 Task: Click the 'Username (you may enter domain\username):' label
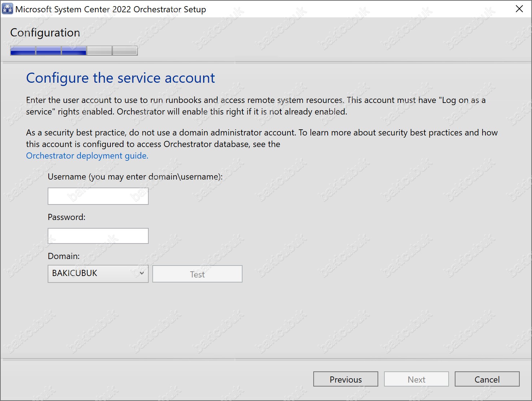click(x=135, y=177)
